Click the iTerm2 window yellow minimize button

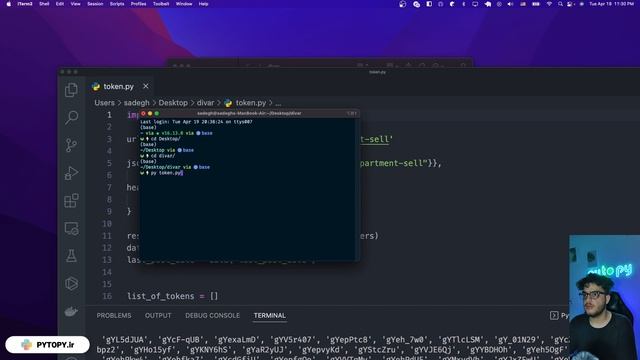[150, 113]
